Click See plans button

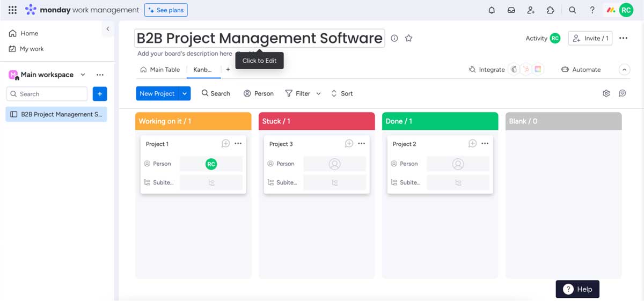pos(166,10)
